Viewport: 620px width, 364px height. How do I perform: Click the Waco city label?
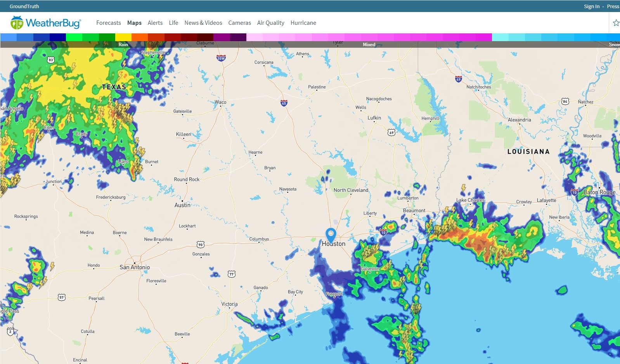[x=220, y=102]
